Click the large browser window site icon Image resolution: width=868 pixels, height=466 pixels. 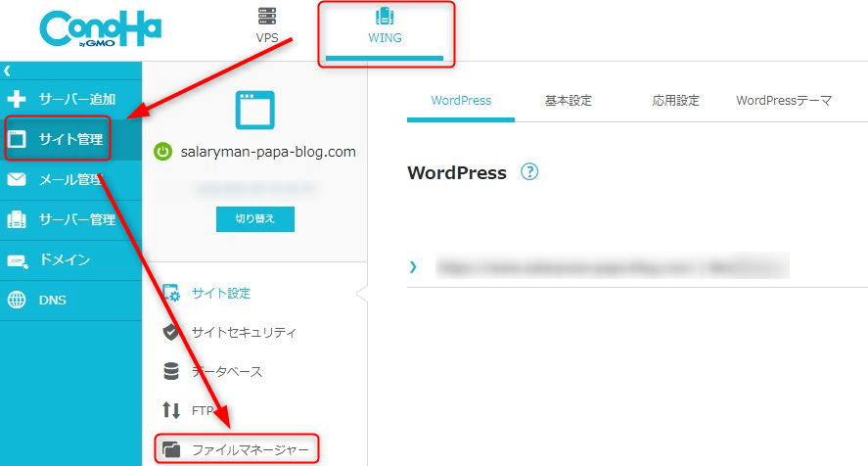(x=254, y=110)
